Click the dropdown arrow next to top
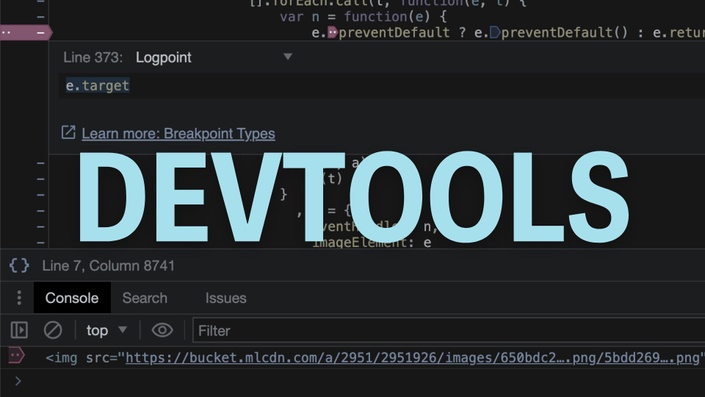The image size is (705, 397). 122,330
